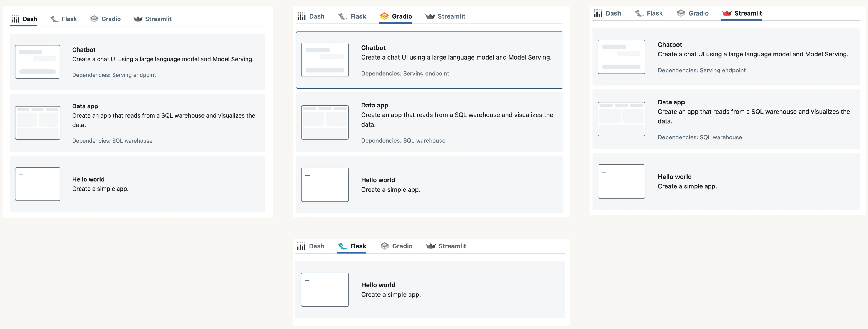868x329 pixels.
Task: Click the Dash icon in the Flask-selected panel
Action: tap(301, 246)
